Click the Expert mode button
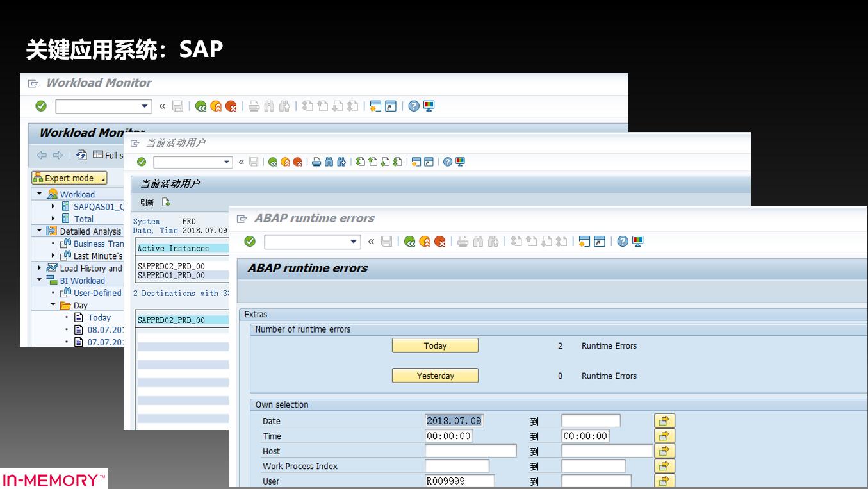Screen dimensions: 868x489 tap(69, 178)
